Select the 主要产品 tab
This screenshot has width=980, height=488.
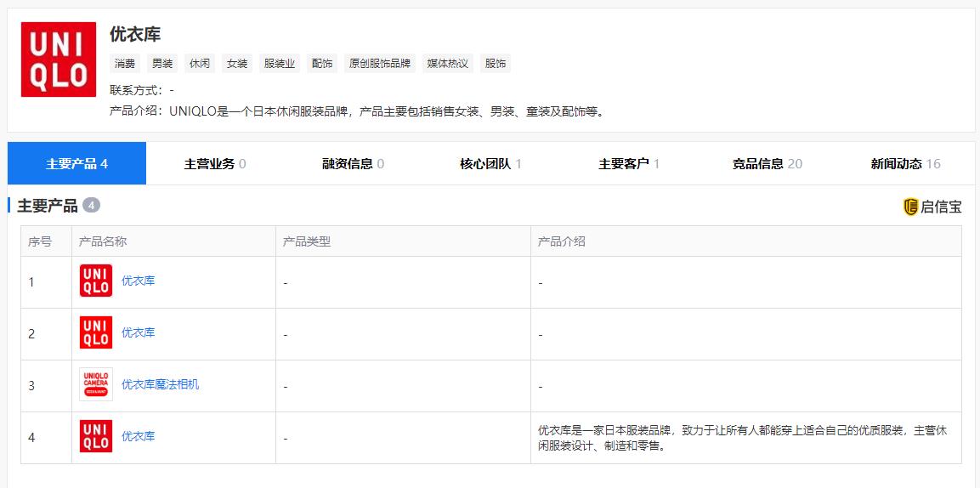pyautogui.click(x=76, y=163)
